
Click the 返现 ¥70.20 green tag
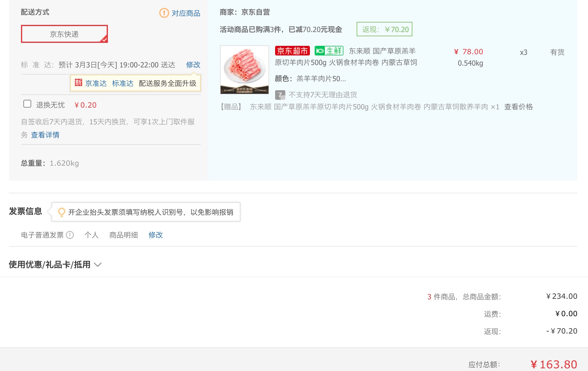coord(385,29)
